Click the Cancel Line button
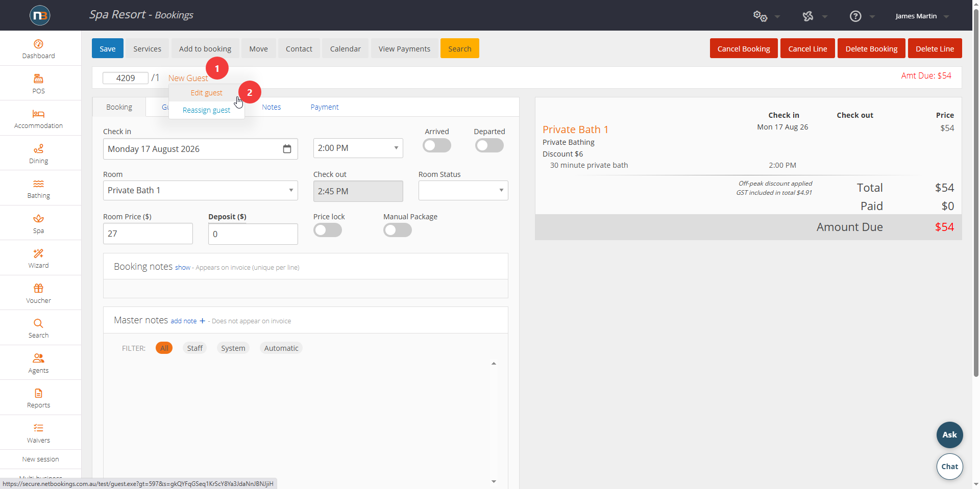Screen dimensions: 980x489 (x=807, y=48)
